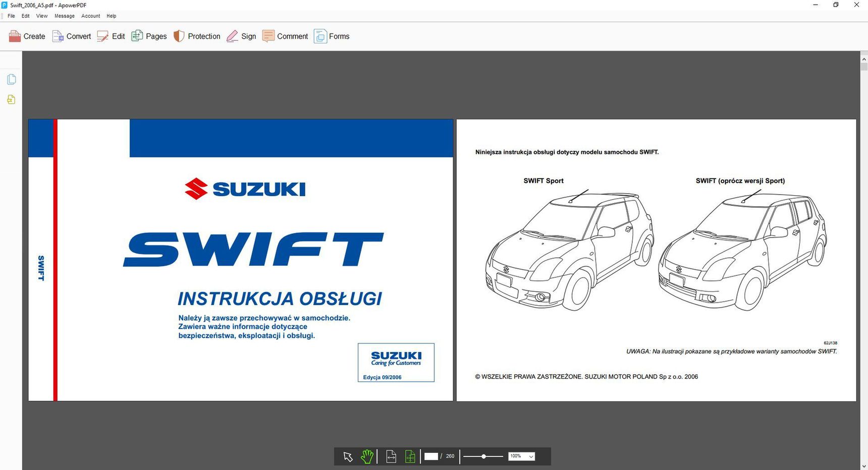Open the 100% zoom dropdown
The image size is (868, 470).
(521, 456)
